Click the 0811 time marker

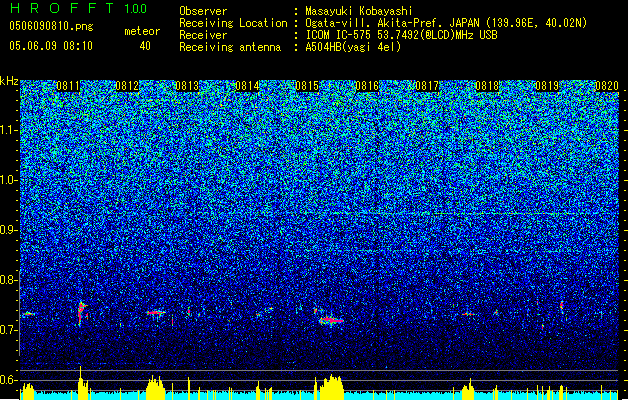click(x=68, y=86)
